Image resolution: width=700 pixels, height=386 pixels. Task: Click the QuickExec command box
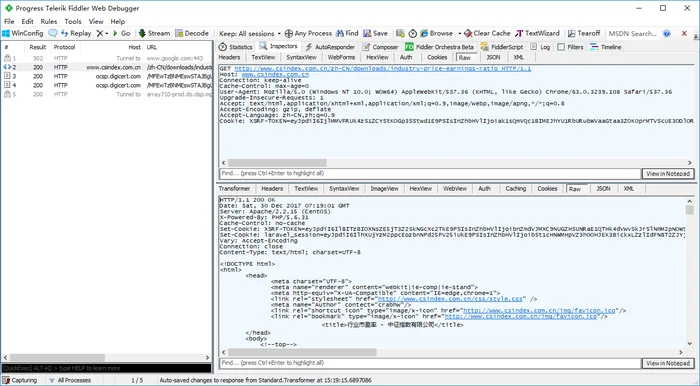(106, 368)
